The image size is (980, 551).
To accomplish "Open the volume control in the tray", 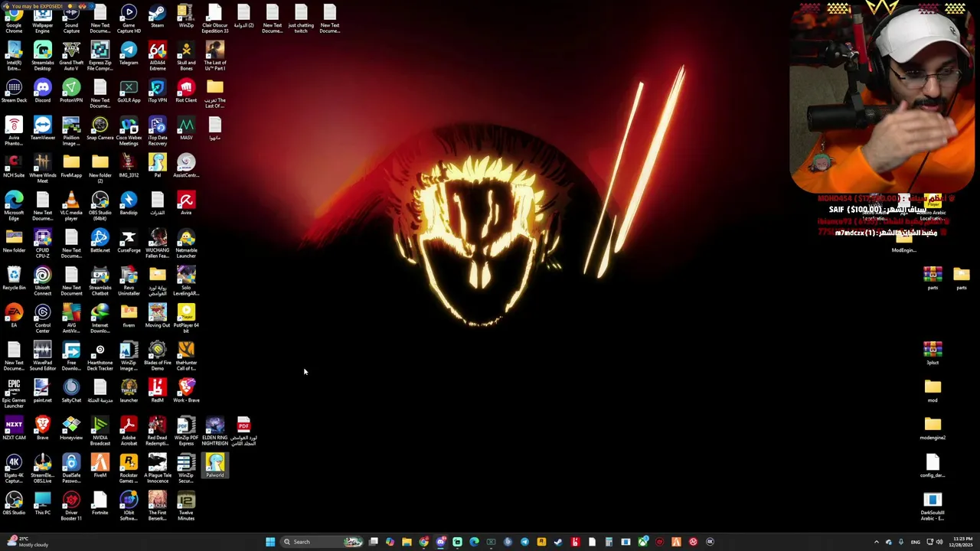I will tap(939, 542).
